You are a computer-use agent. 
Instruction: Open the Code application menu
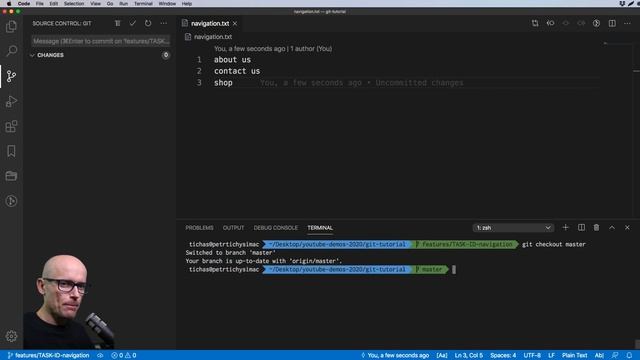tap(24, 3)
